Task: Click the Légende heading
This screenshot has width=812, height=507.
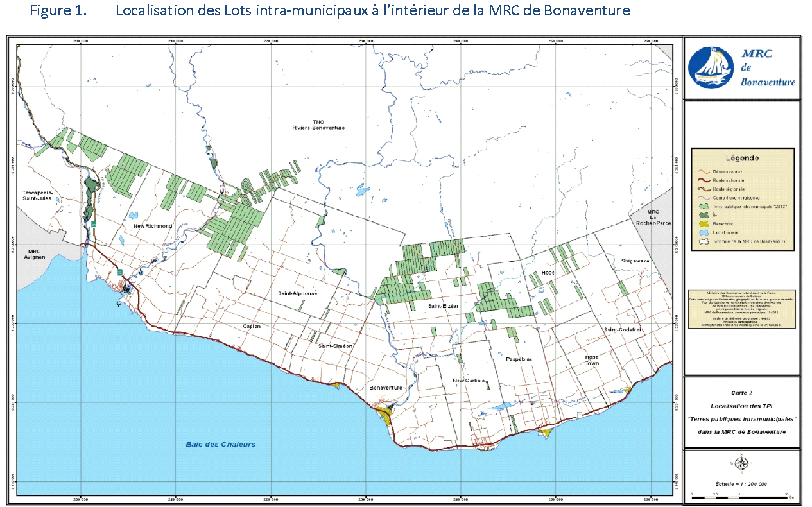Action: point(742,158)
